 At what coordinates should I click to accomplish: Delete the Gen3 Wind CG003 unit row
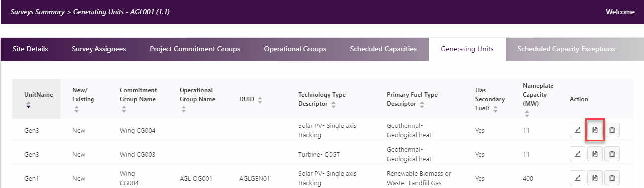click(612, 154)
